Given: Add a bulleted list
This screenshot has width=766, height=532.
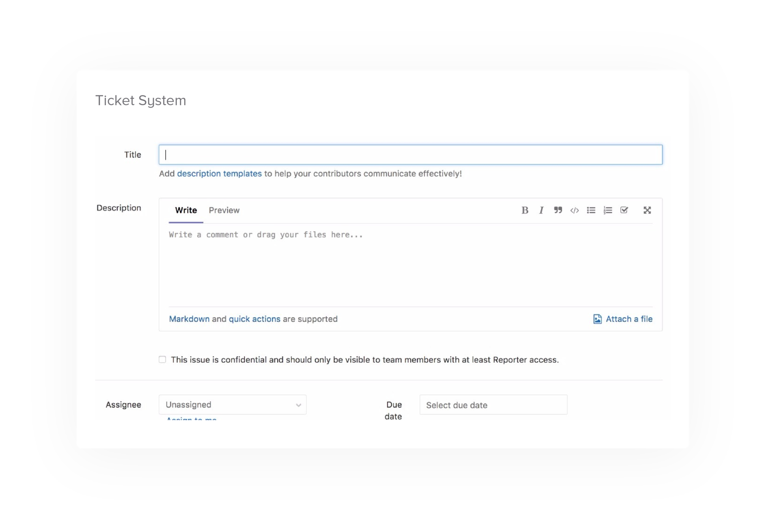Looking at the screenshot, I should [x=591, y=210].
